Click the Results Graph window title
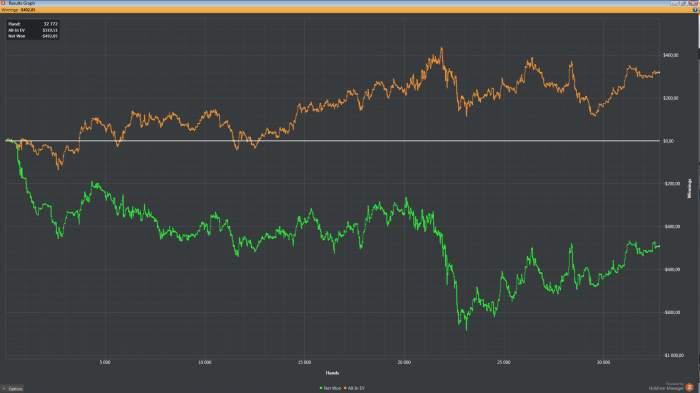Viewport: 700px width, 393px height. pos(21,3)
